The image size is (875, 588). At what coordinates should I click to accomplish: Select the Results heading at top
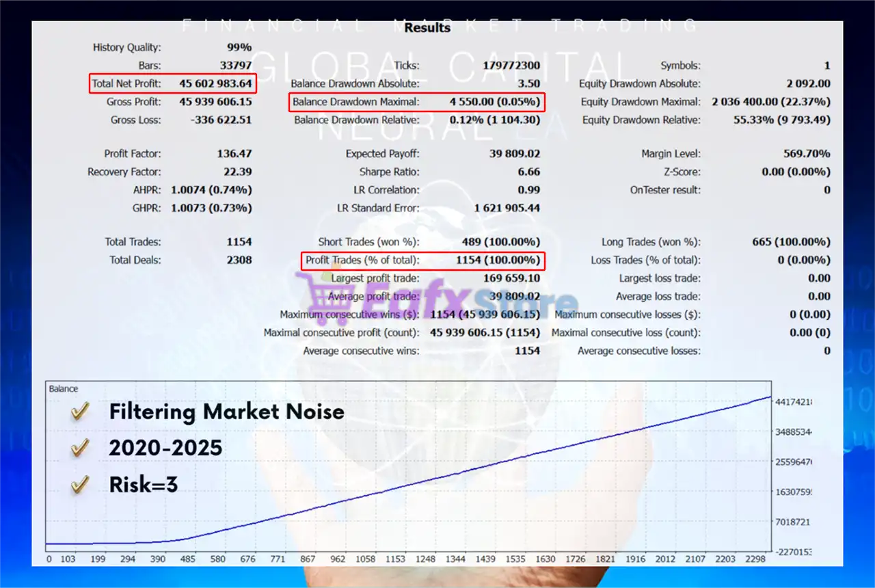click(427, 28)
